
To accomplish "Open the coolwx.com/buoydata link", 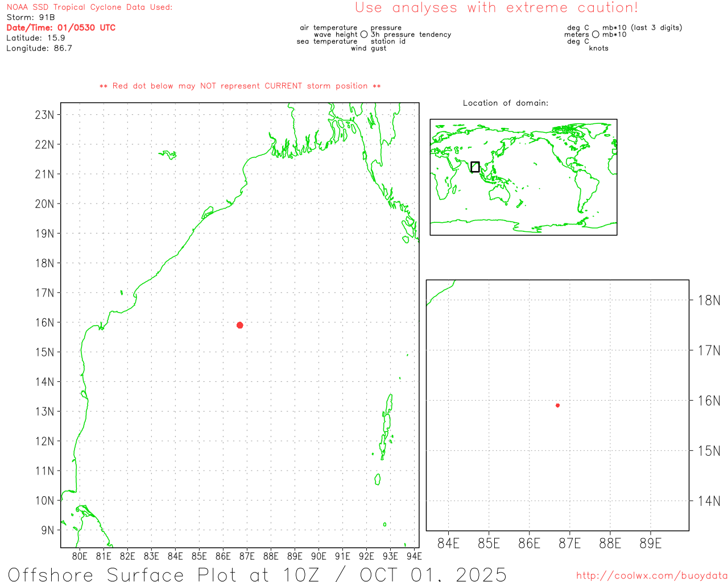I will (x=651, y=576).
